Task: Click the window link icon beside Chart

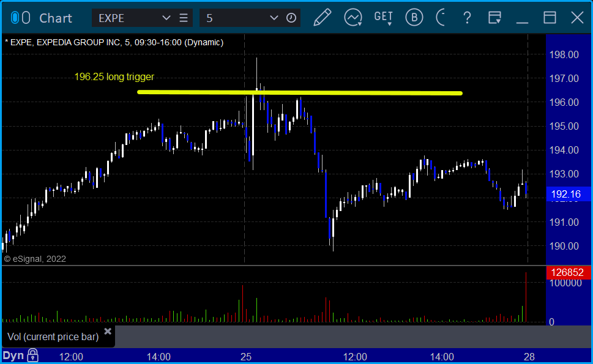Action: pyautogui.click(x=20, y=18)
